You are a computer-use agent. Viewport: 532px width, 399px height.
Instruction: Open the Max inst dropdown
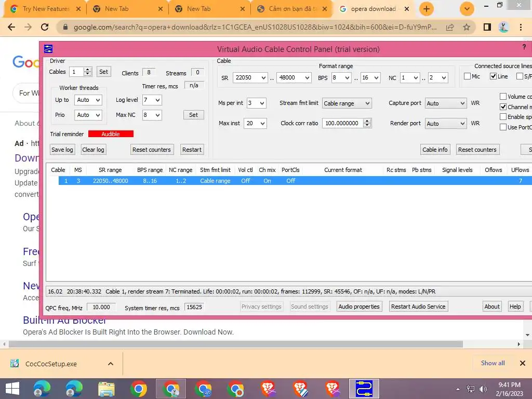pos(255,124)
